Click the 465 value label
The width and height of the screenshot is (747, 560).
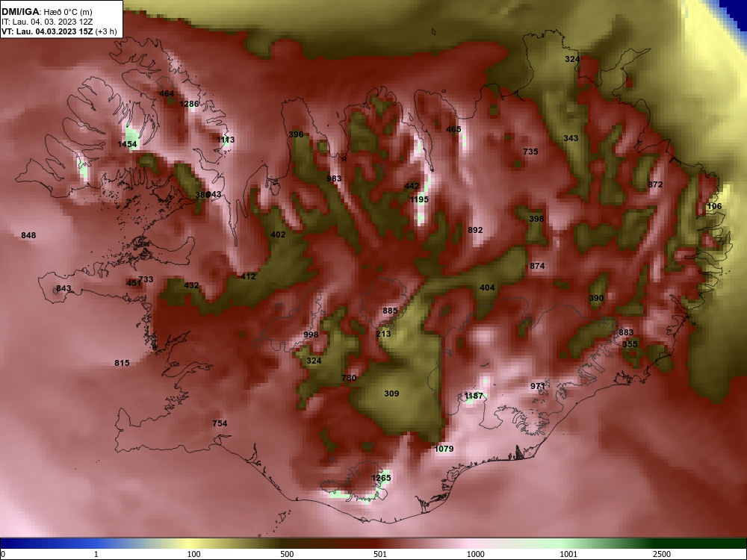coord(453,129)
